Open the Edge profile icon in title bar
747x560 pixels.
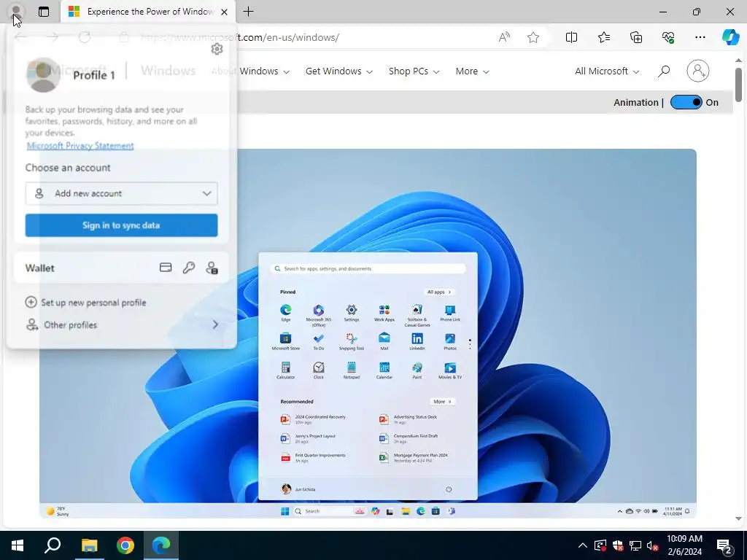[16, 12]
